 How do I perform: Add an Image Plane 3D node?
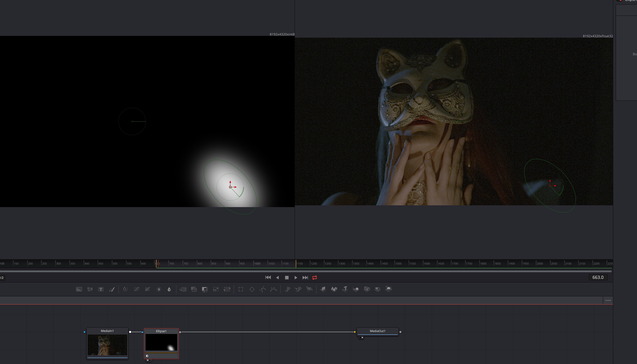coord(323,289)
